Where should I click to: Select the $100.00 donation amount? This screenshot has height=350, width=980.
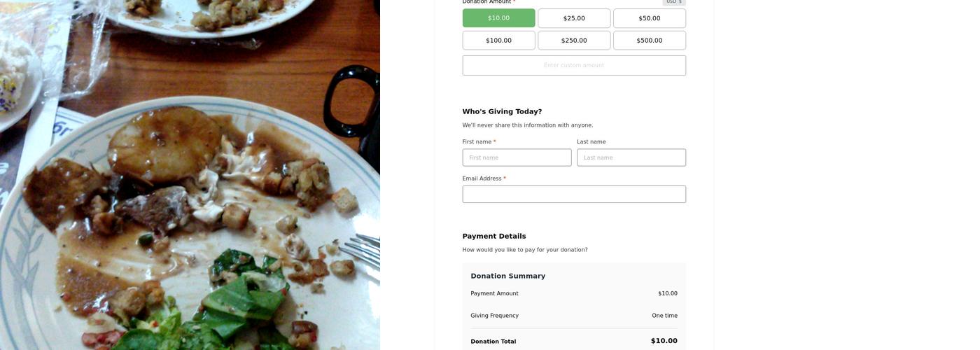tap(498, 41)
